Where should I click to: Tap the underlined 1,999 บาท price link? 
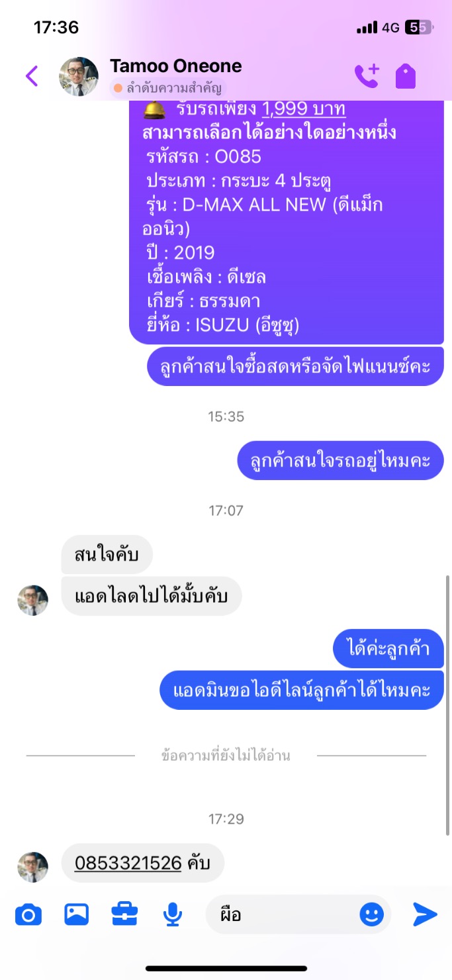[304, 109]
